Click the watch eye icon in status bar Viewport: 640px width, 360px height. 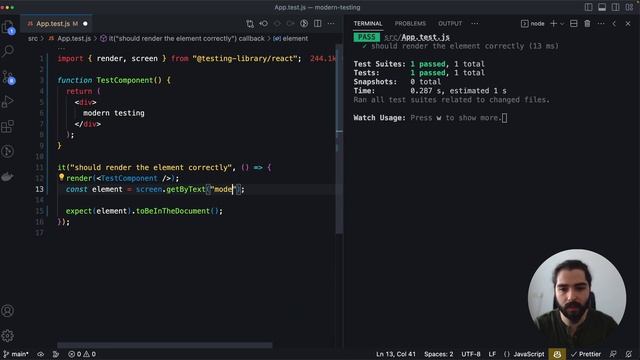point(40,354)
